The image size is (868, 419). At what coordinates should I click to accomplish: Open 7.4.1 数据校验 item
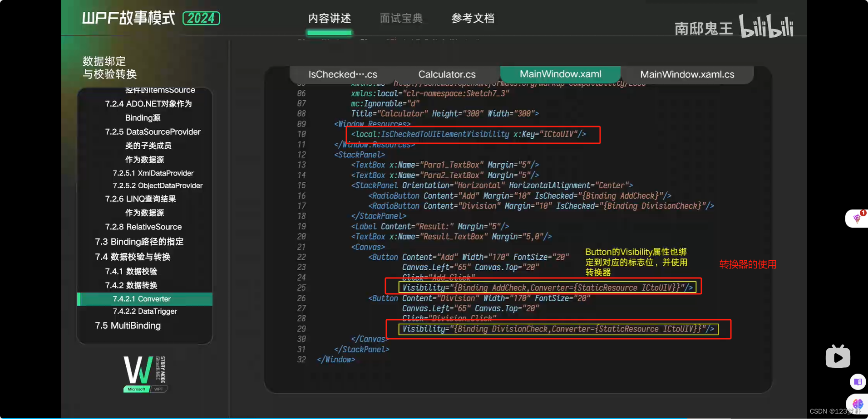point(131,271)
